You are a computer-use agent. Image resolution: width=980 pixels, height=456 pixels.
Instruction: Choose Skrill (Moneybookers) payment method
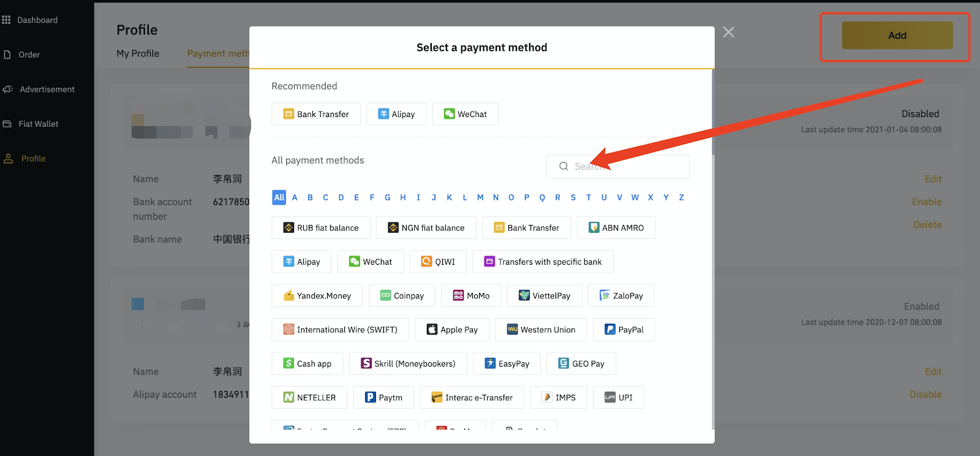(408, 363)
